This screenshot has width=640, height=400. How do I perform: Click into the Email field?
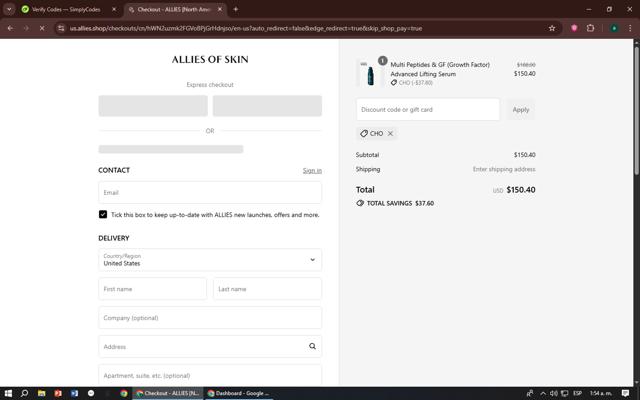pyautogui.click(x=210, y=192)
